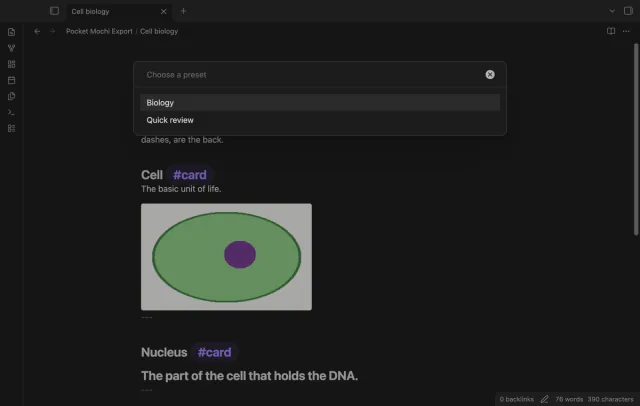Open the quick switcher file icon

11,32
